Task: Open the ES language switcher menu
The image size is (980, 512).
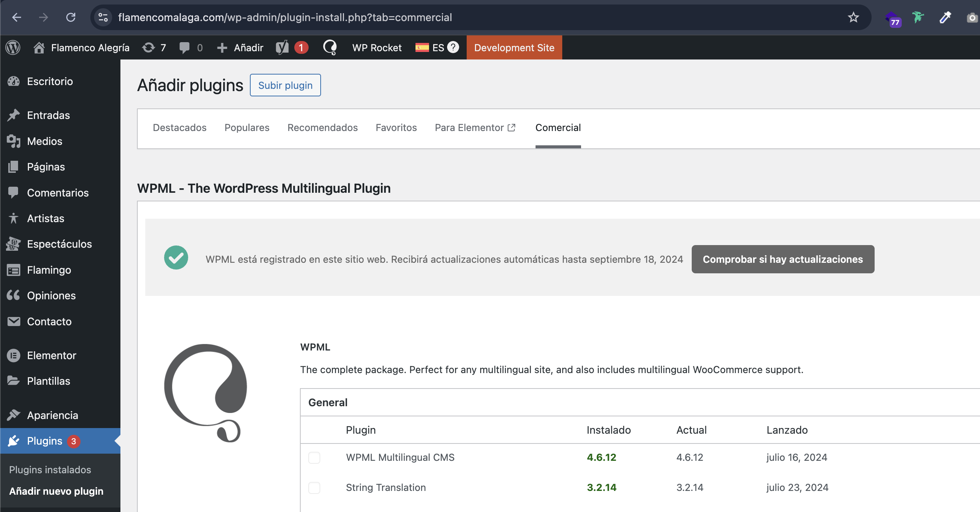Action: click(430, 47)
